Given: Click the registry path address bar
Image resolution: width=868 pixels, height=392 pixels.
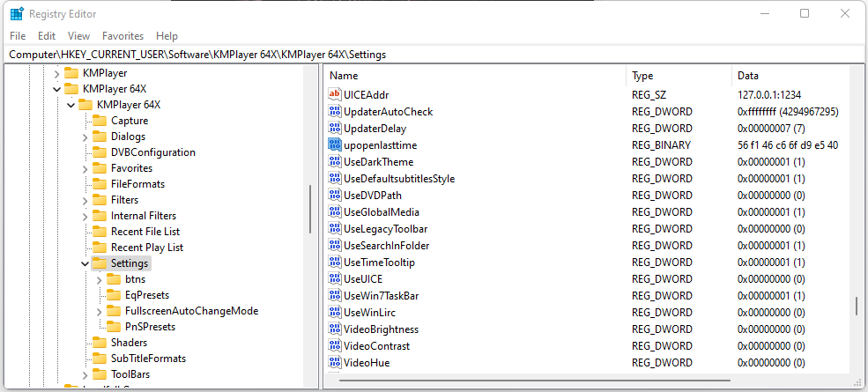Looking at the screenshot, I should click(434, 55).
